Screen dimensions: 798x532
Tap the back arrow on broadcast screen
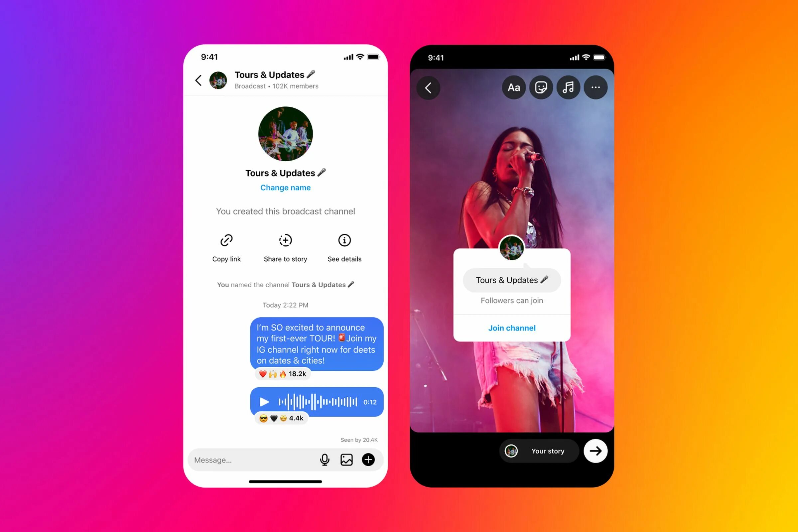pos(199,80)
